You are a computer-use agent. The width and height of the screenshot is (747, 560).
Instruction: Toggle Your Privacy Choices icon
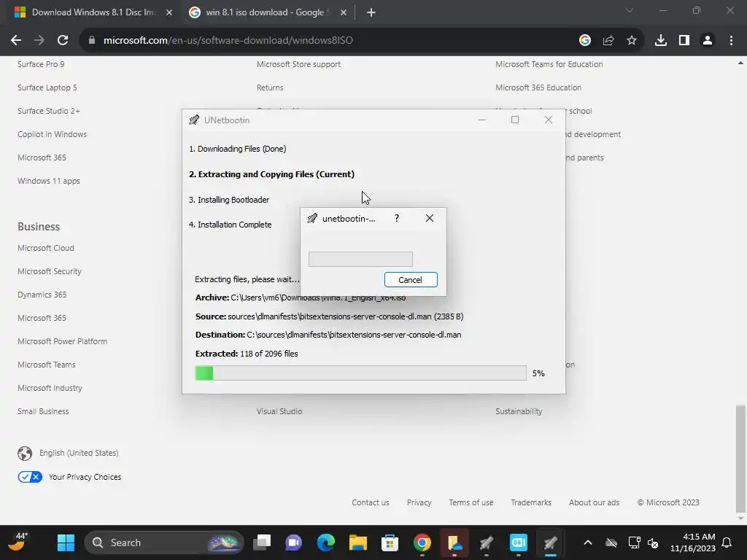pos(30,477)
